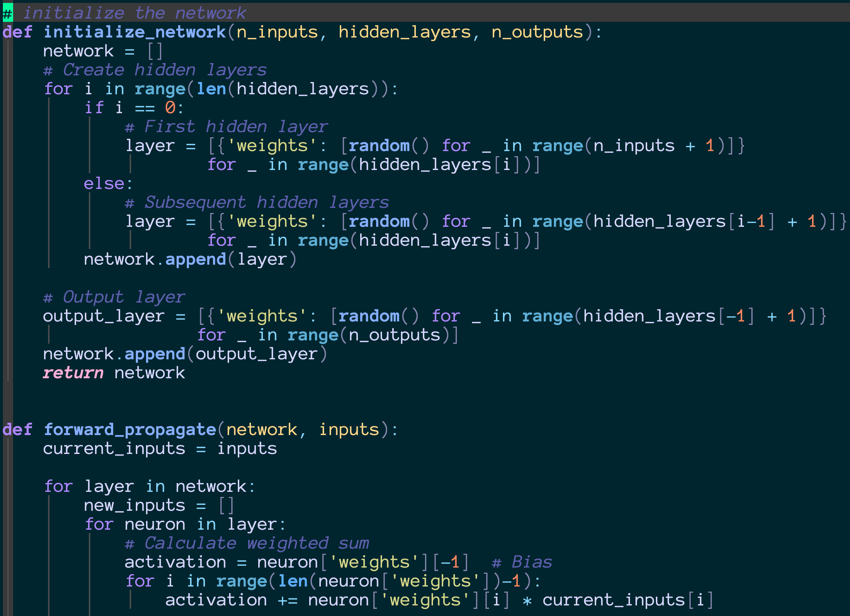Click the '# Create hidden layers' comment
The height and width of the screenshot is (616, 850).
click(154, 70)
